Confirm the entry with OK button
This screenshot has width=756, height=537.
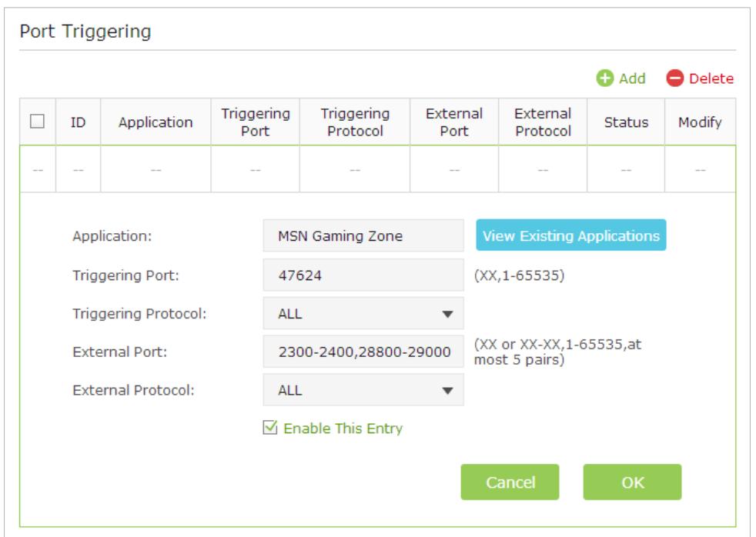(632, 482)
